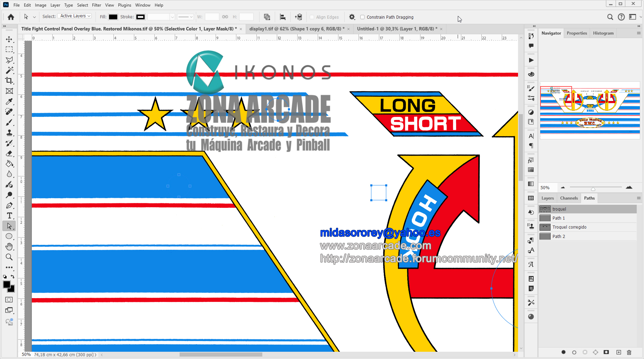Enable Constrain Path Dragging checkbox

[x=362, y=17]
